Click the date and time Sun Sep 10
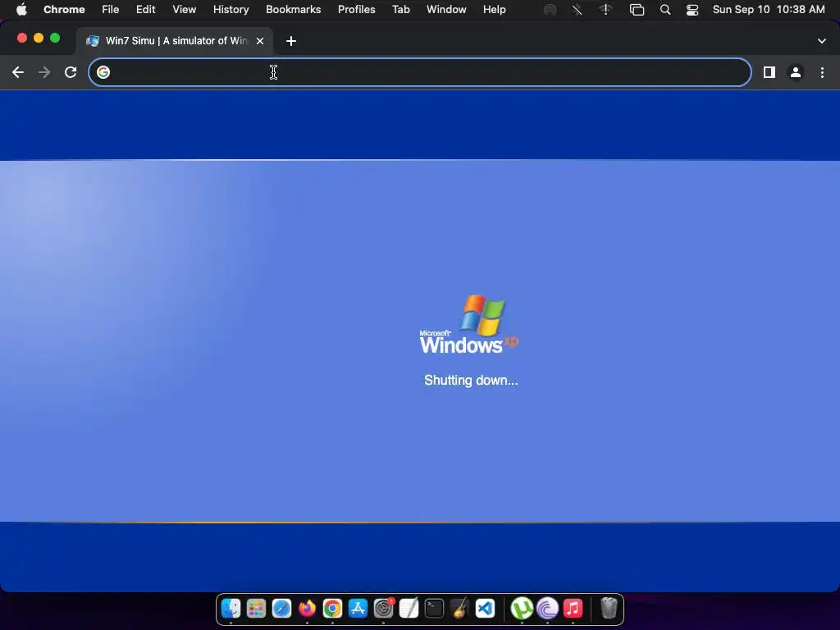Viewport: 840px width, 630px height. coord(769,10)
